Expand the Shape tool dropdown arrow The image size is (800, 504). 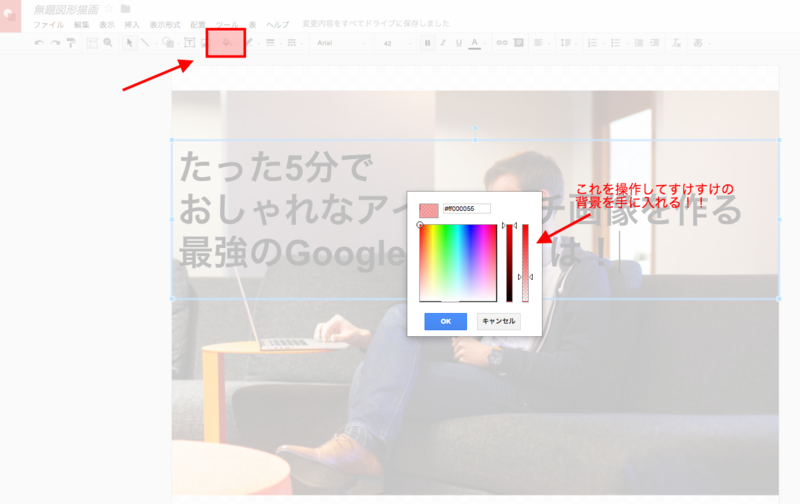tap(178, 43)
